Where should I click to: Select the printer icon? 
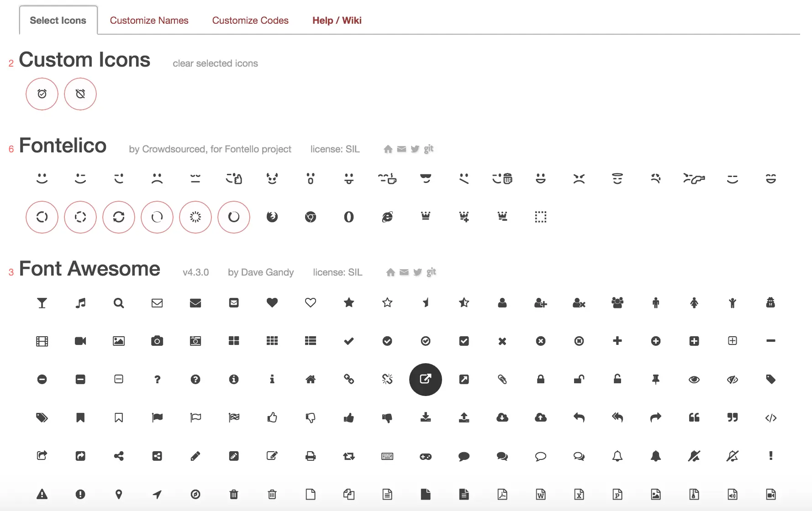coord(311,456)
